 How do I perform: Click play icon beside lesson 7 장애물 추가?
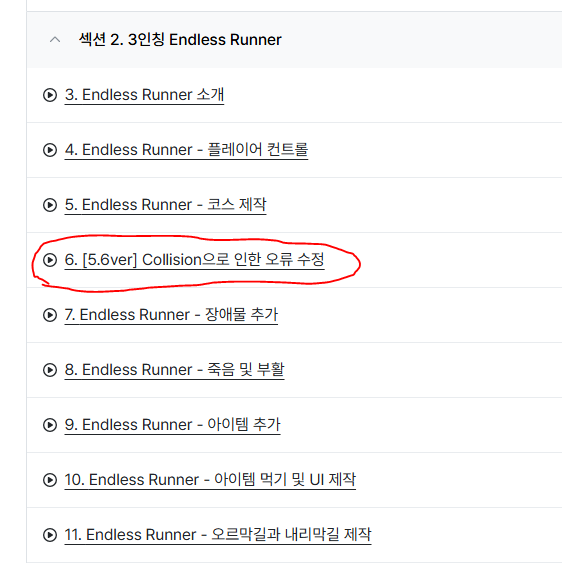(x=50, y=315)
